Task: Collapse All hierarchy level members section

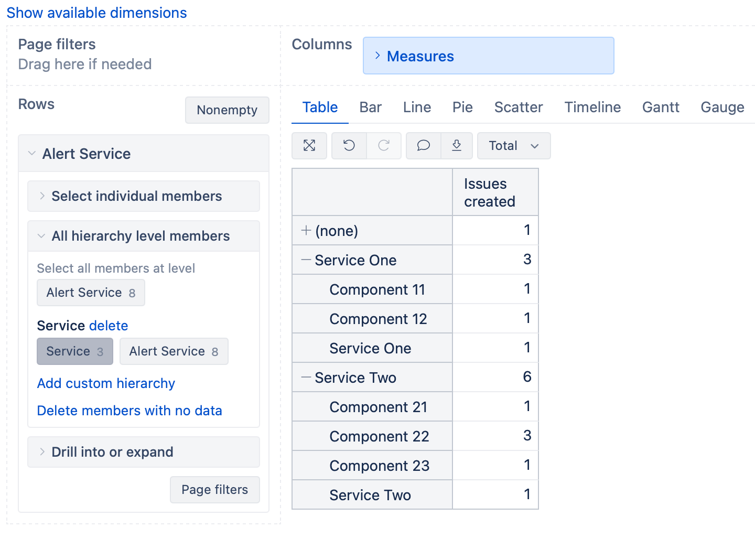Action: point(144,236)
